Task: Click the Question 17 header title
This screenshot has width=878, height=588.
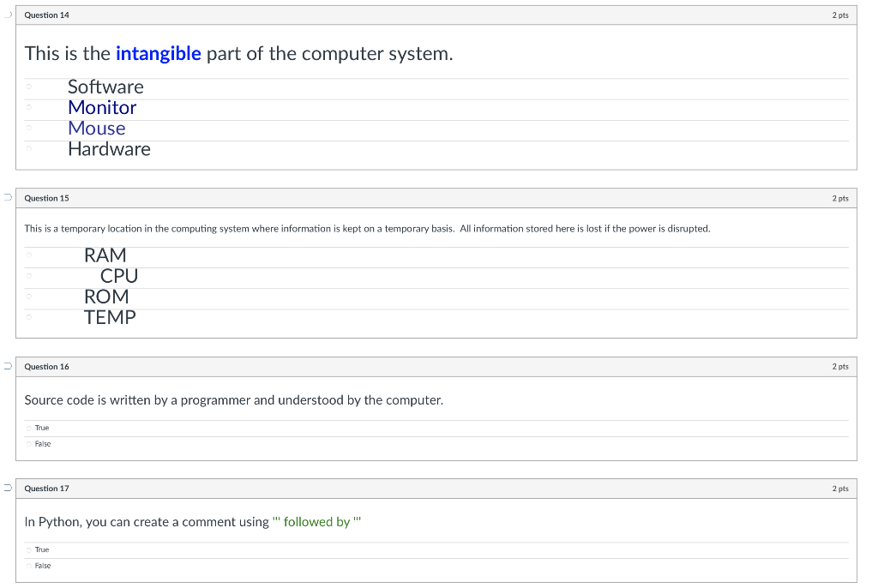Action: (x=47, y=489)
